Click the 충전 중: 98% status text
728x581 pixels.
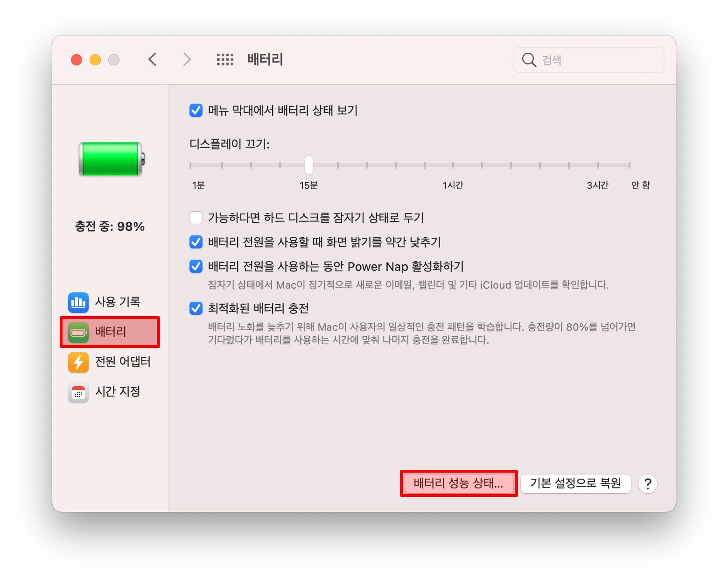pos(110,227)
